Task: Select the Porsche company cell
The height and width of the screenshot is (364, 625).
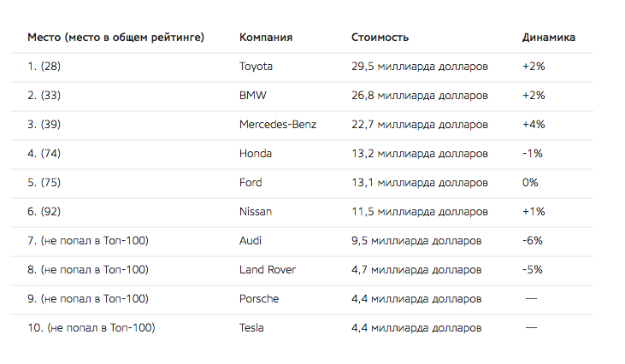Action: click(259, 299)
